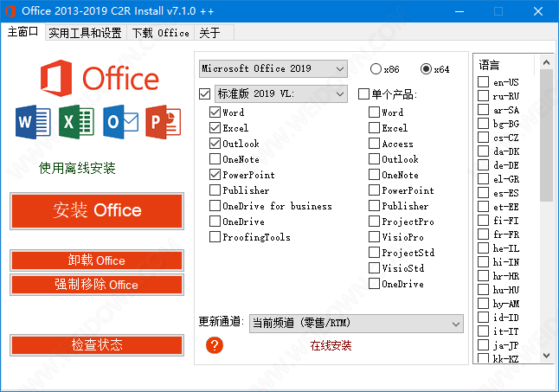Viewport: 559px width, 392px height.
Task: Click the 在线安装 link text
Action: [331, 345]
